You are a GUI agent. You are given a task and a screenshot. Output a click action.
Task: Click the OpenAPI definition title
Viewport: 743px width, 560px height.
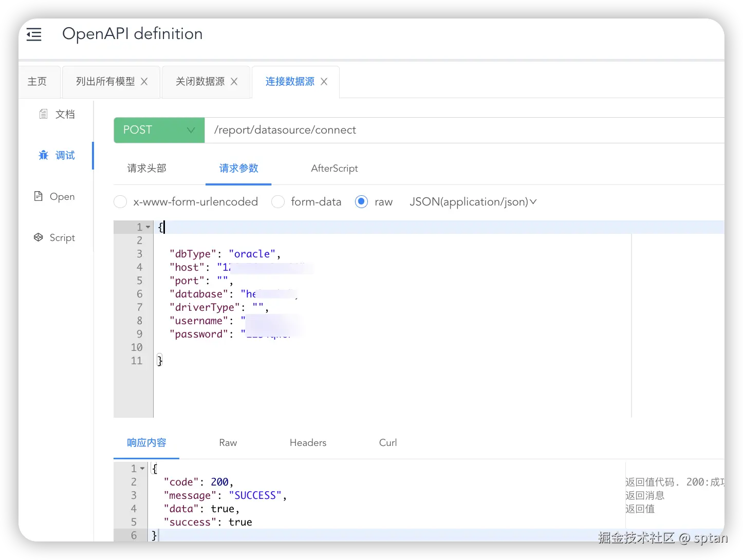(x=133, y=34)
